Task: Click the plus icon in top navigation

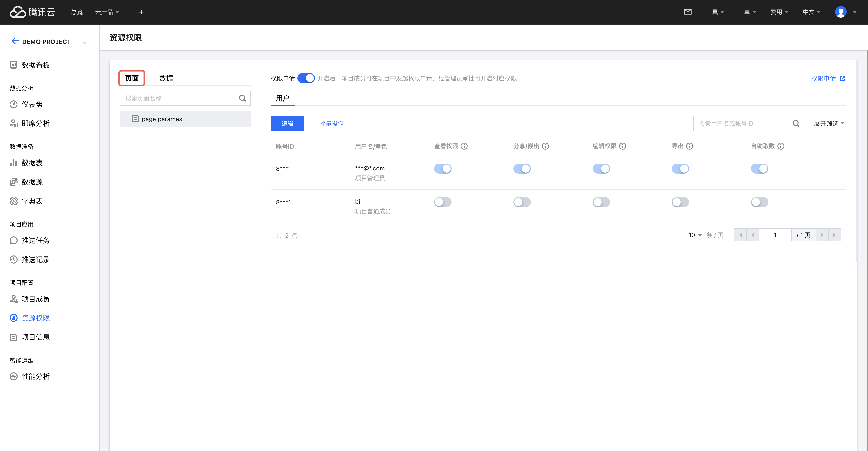Action: click(x=141, y=12)
